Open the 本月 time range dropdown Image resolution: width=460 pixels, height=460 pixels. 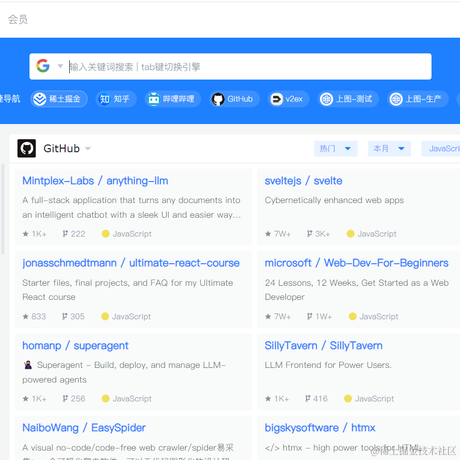[389, 148]
